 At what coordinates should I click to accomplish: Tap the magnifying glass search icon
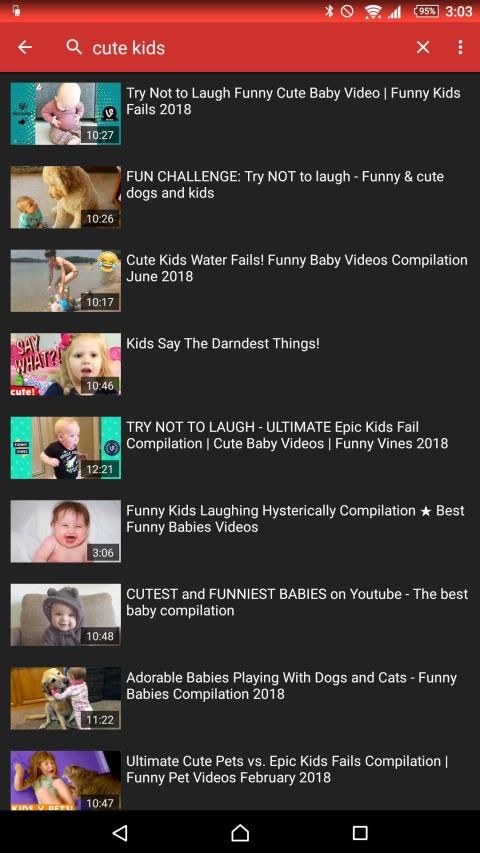(74, 47)
